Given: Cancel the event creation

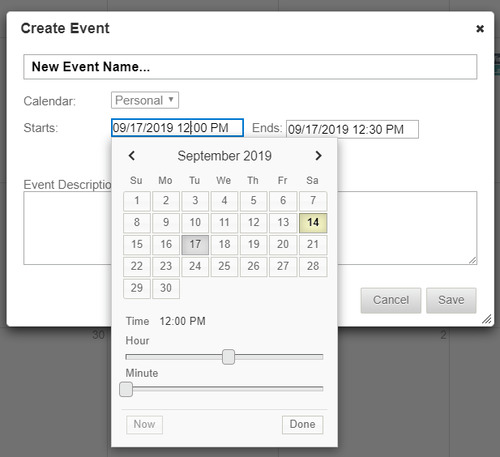Looking at the screenshot, I should [x=391, y=300].
